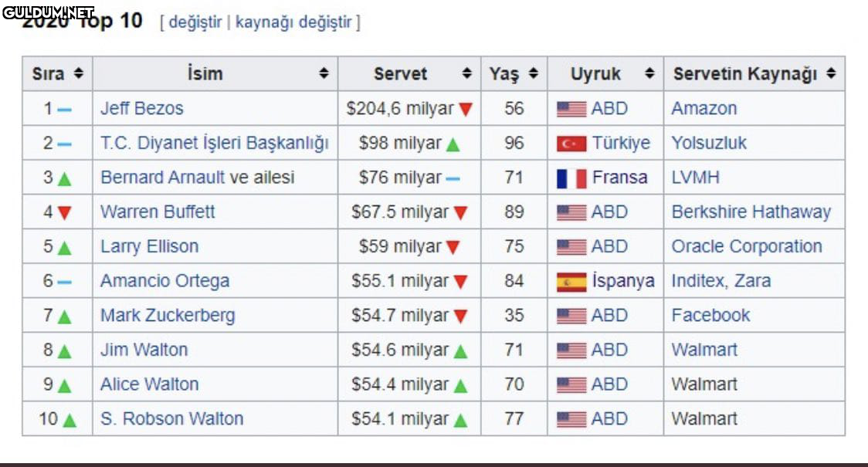Click the GULDUM.NET watermark logo
Screen dimensions: 868x467
[x=48, y=12]
